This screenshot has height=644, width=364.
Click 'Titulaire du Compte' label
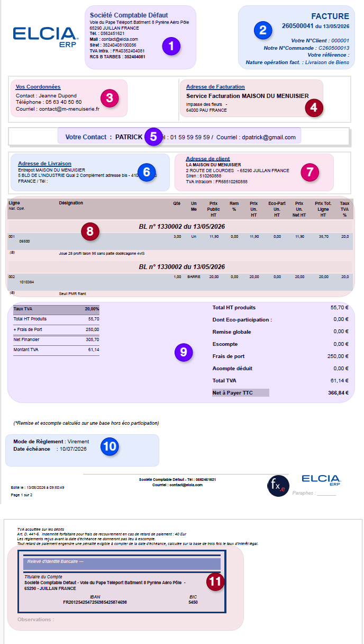pos(43,577)
